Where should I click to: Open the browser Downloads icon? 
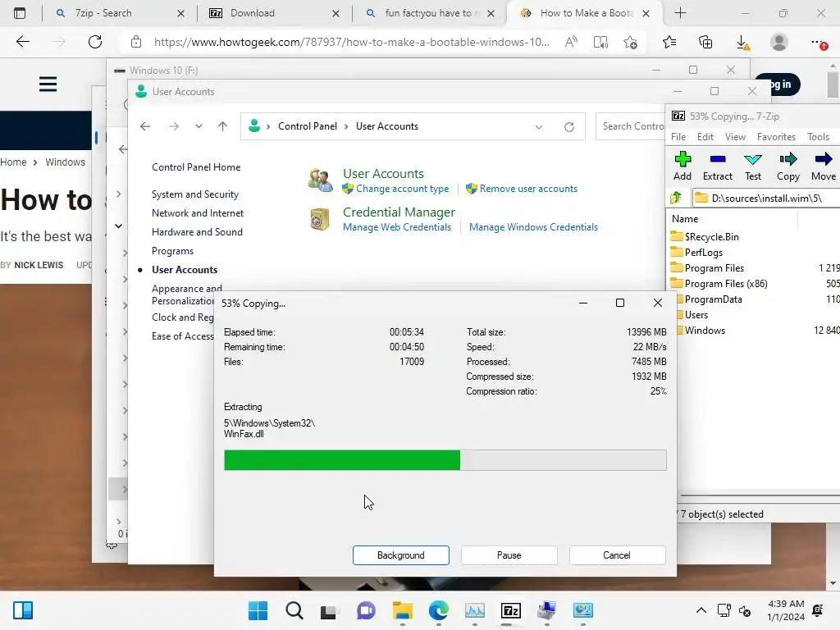tap(742, 43)
